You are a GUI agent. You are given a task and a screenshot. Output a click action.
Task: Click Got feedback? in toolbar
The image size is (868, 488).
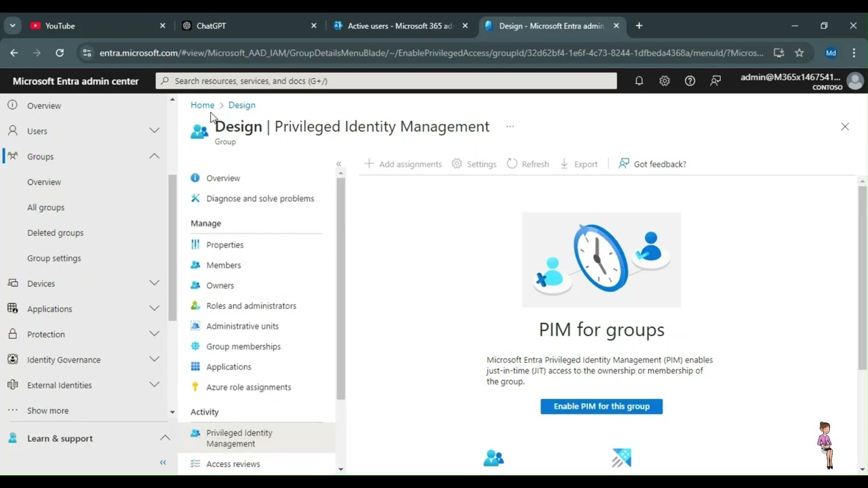click(652, 164)
